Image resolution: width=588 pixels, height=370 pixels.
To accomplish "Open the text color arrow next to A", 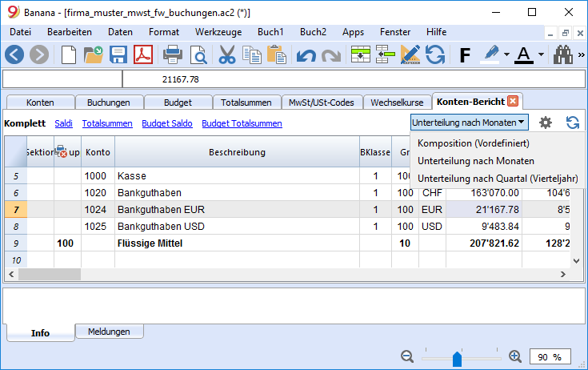I will click(541, 54).
